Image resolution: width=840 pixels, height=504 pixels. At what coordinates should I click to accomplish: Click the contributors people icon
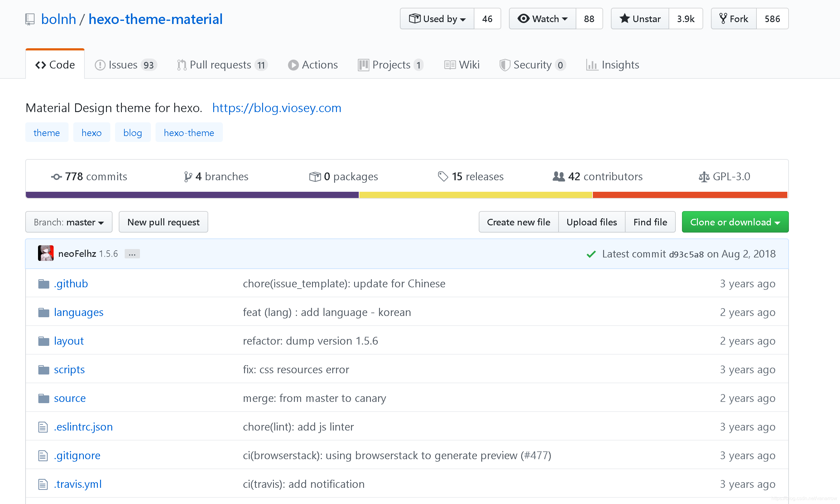(x=559, y=177)
